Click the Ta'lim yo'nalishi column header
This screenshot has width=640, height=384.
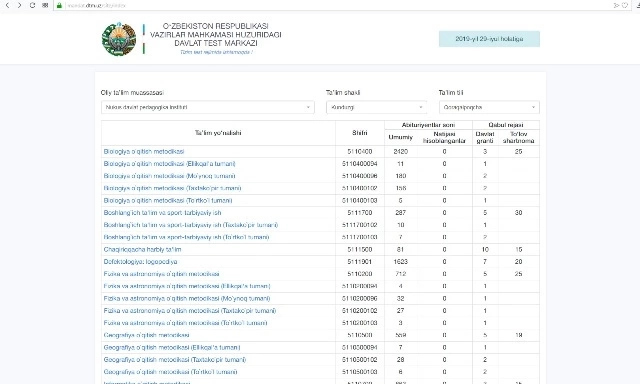click(218, 133)
